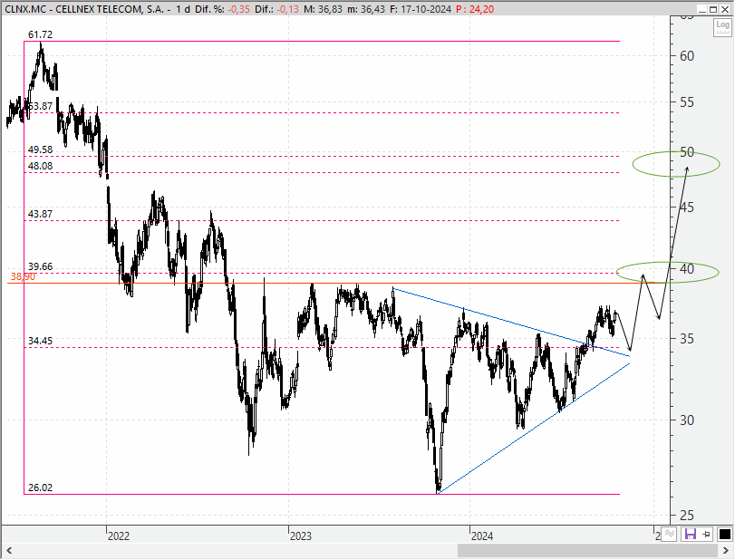The image size is (735, 560).
Task: Click the 43.87 level label
Action: click(x=40, y=214)
